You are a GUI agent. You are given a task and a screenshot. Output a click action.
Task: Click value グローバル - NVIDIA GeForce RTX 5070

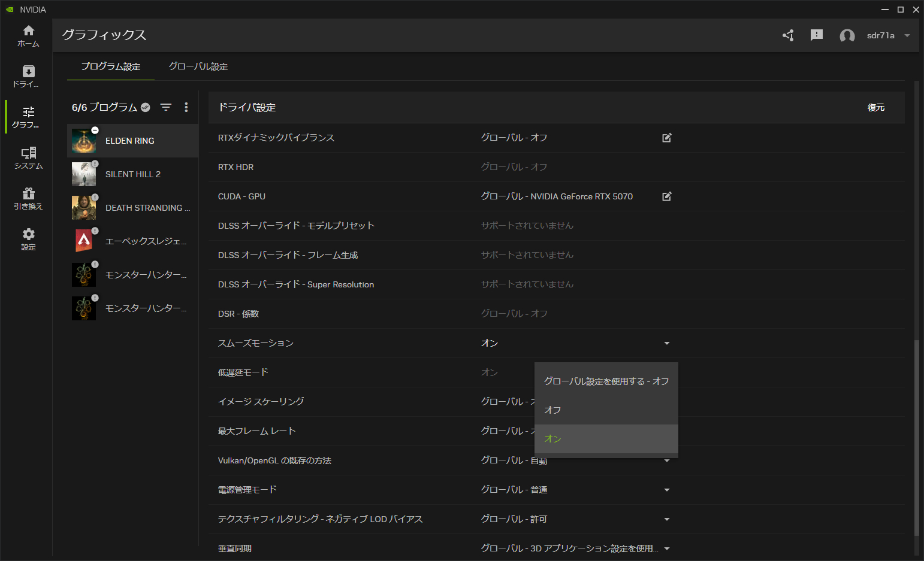pyautogui.click(x=557, y=196)
